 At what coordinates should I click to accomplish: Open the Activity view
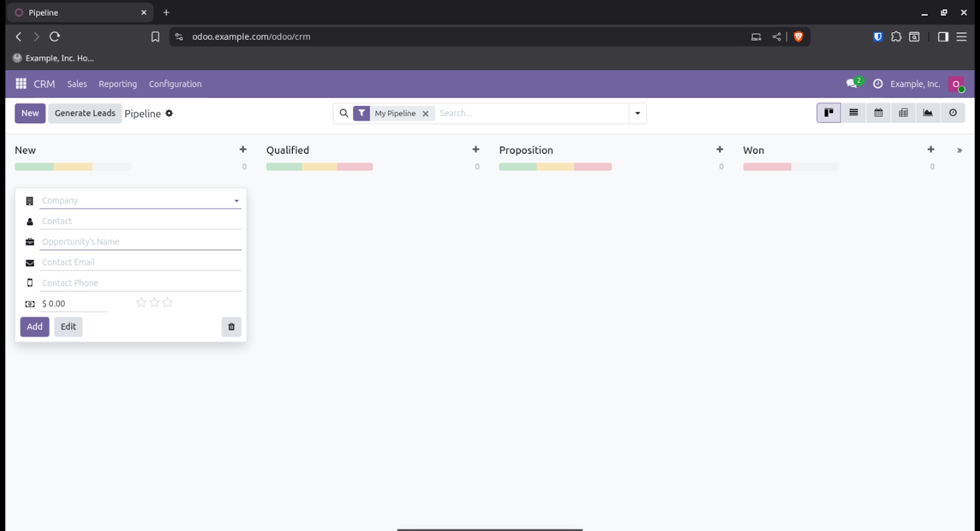tap(953, 113)
